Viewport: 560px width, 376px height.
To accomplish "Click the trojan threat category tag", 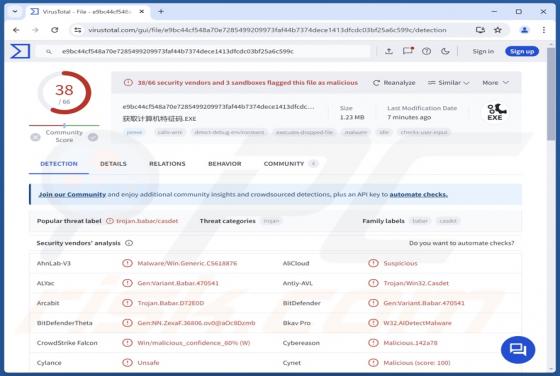I will click(271, 221).
